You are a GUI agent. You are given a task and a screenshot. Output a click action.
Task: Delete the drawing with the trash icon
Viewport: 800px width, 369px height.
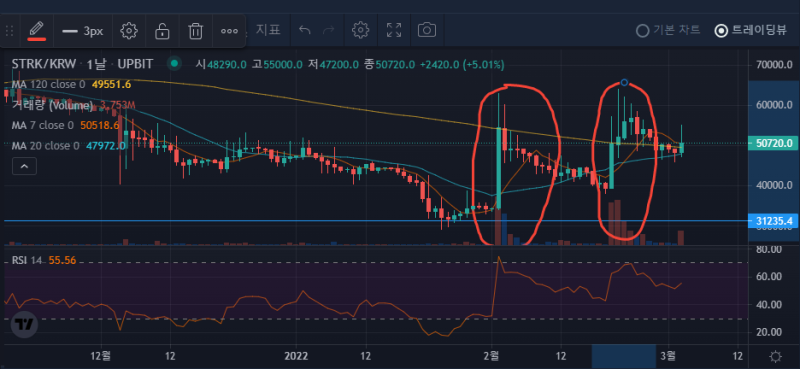tap(195, 31)
